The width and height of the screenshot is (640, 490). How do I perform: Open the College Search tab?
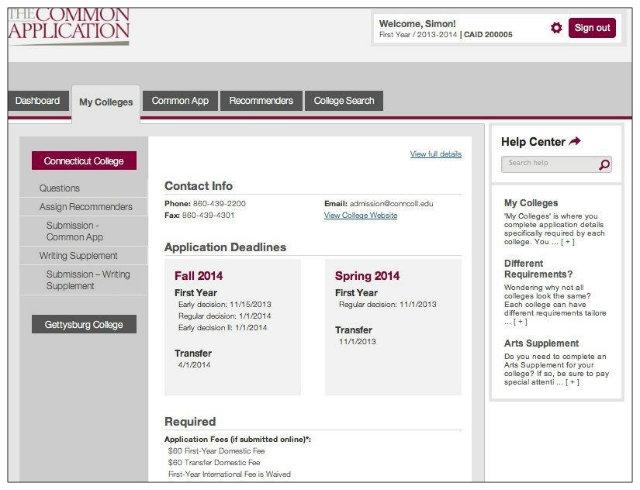click(x=344, y=101)
